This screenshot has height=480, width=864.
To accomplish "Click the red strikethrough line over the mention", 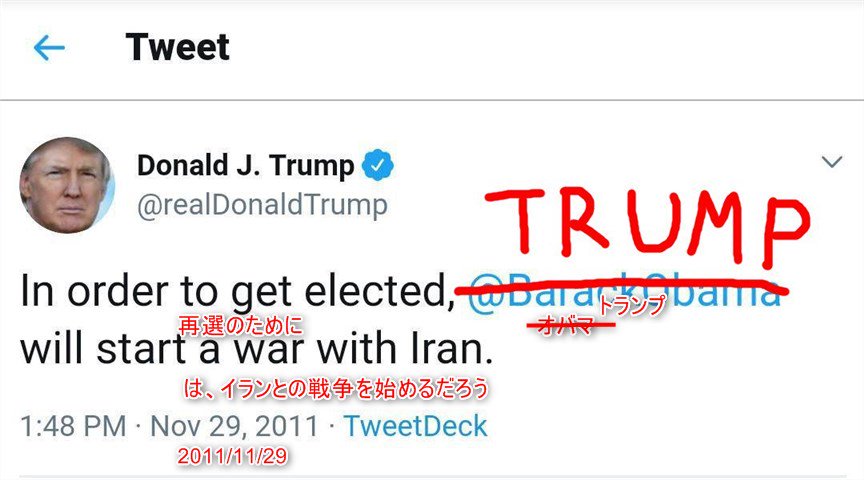I will [621, 285].
